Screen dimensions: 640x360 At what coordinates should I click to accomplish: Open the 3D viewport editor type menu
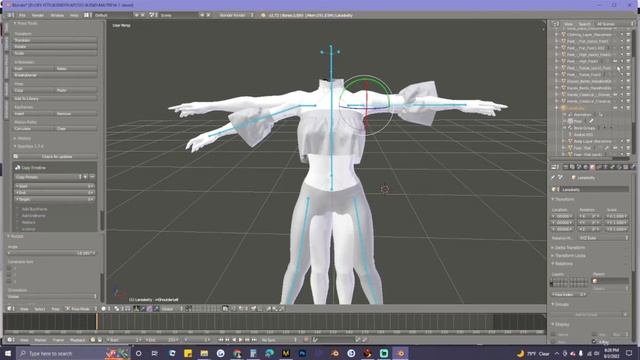[x=11, y=309]
